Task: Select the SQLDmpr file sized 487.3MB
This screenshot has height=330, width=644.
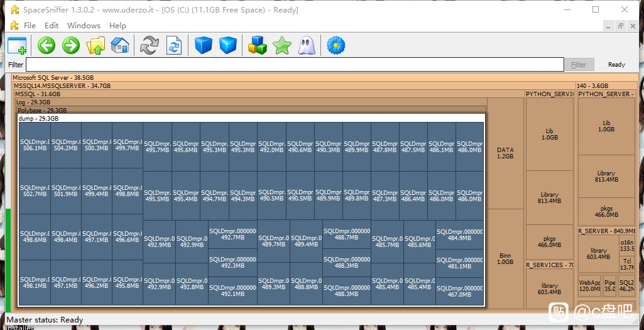Action: (x=385, y=195)
